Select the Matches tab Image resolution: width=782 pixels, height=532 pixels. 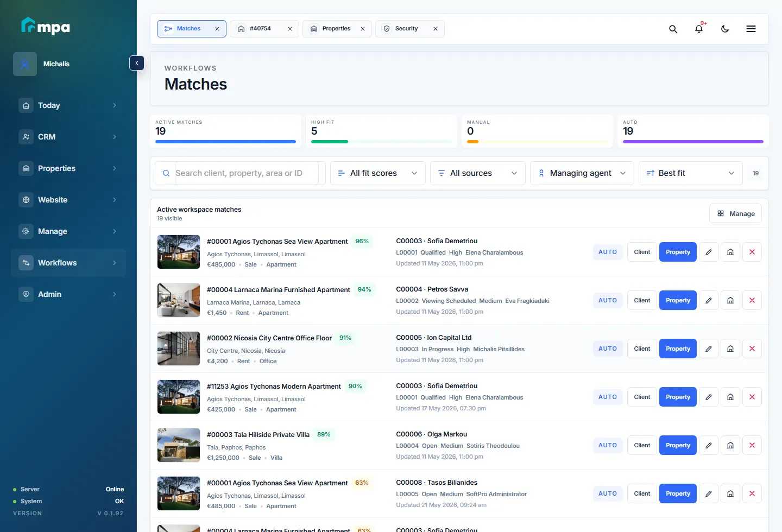(x=192, y=29)
